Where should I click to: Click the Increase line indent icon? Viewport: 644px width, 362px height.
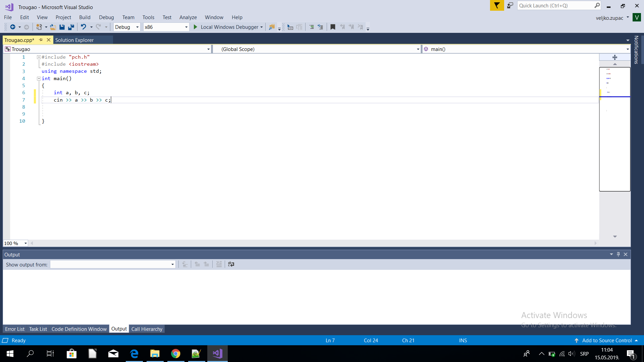pos(320,27)
